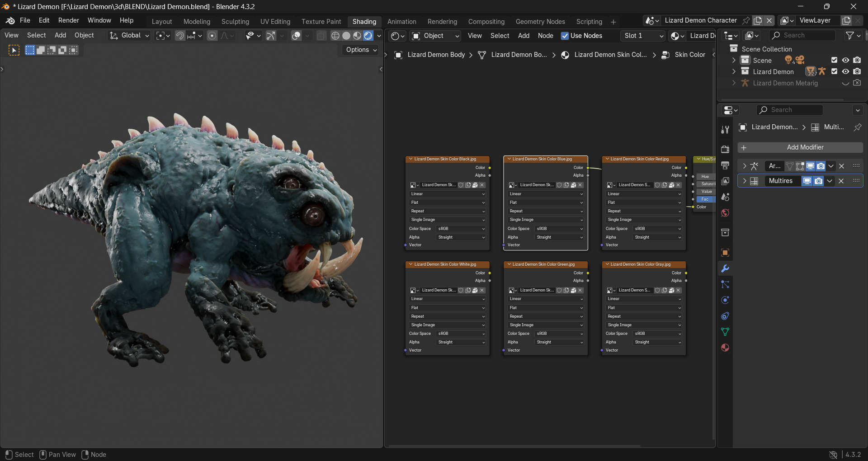Open the Render properties tab
This screenshot has width=868, height=461.
pos(725,150)
